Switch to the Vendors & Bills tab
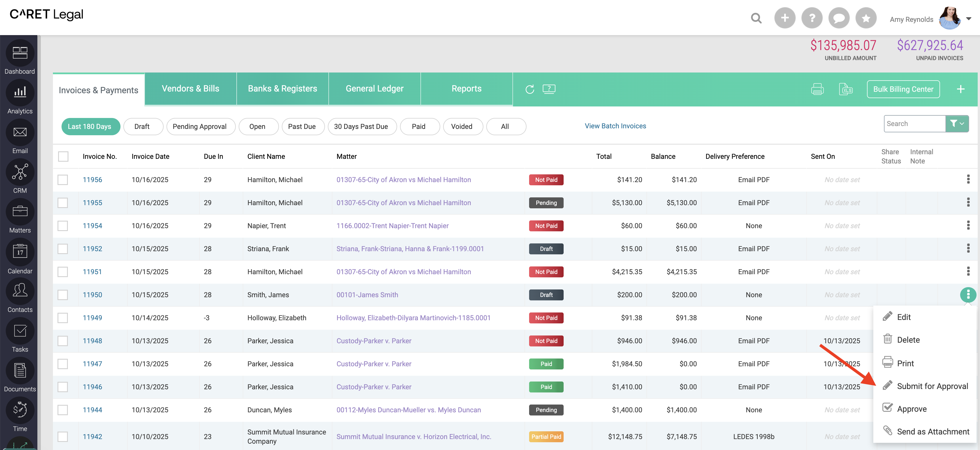The width and height of the screenshot is (980, 450). point(190,89)
